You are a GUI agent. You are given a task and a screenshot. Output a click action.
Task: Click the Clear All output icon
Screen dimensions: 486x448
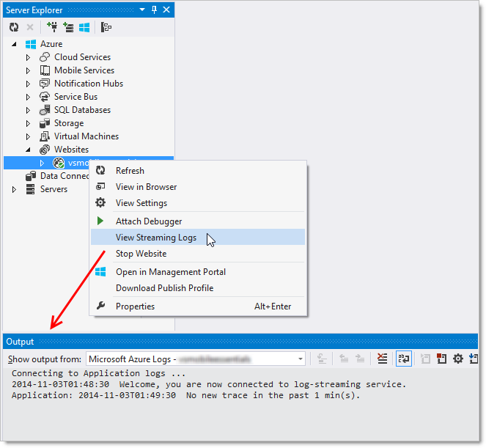tap(382, 359)
